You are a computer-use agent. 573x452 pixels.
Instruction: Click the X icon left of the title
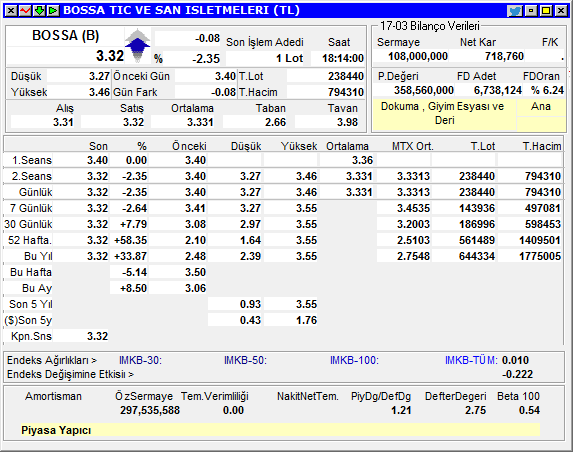[x=11, y=11]
